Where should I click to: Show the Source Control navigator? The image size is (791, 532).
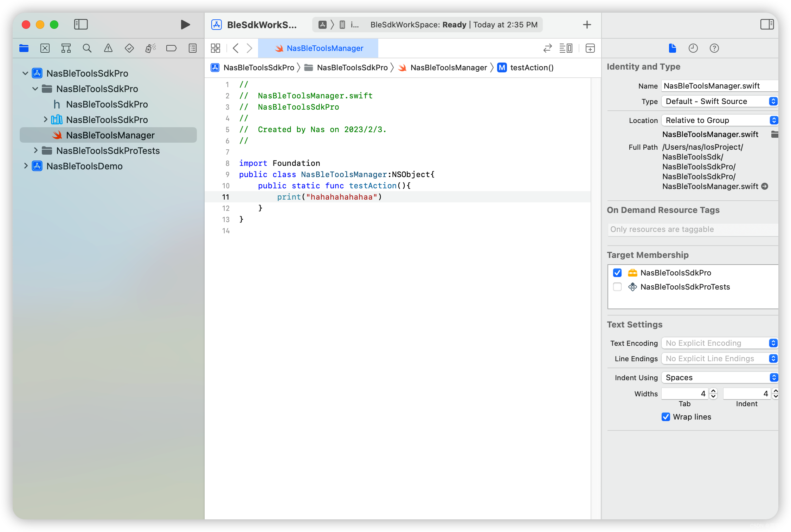point(45,48)
